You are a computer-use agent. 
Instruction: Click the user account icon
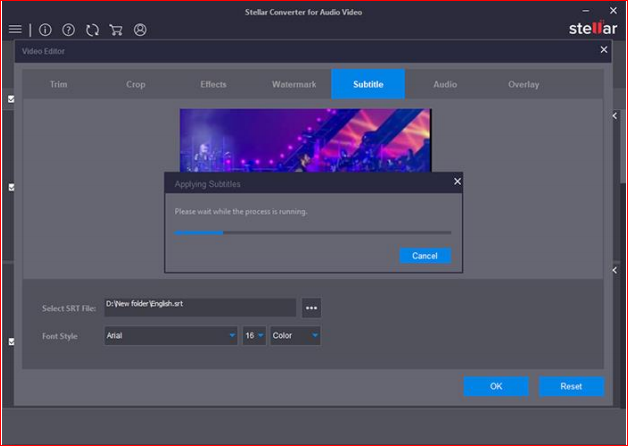[x=140, y=30]
